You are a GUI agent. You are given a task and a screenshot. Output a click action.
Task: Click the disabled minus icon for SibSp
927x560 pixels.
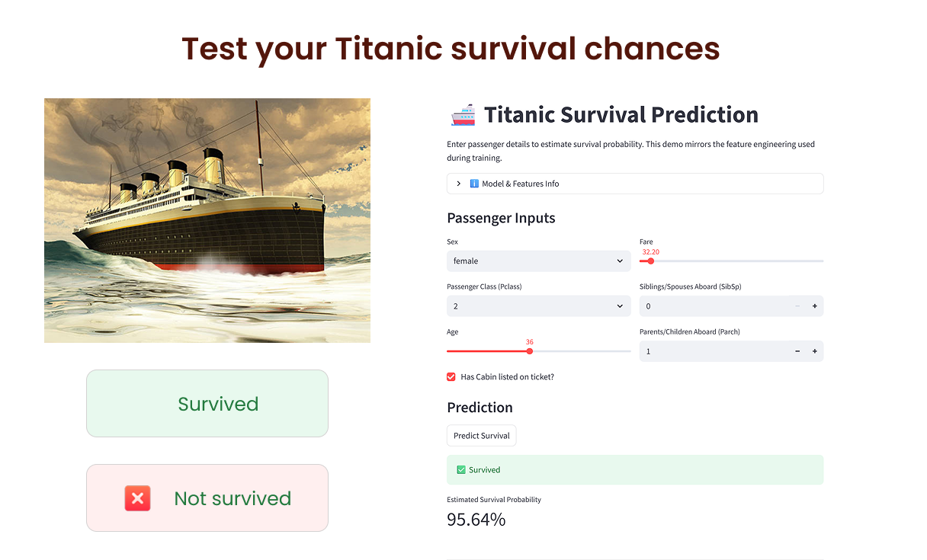pyautogui.click(x=797, y=306)
